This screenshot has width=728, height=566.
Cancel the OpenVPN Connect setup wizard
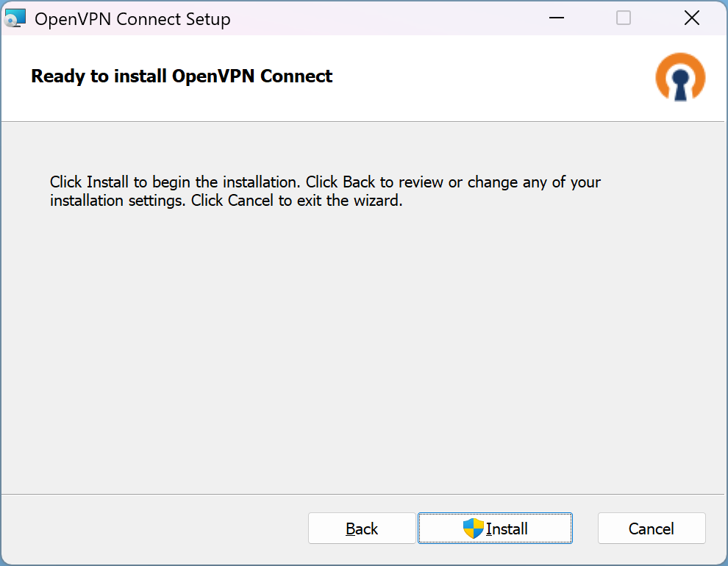pyautogui.click(x=652, y=529)
